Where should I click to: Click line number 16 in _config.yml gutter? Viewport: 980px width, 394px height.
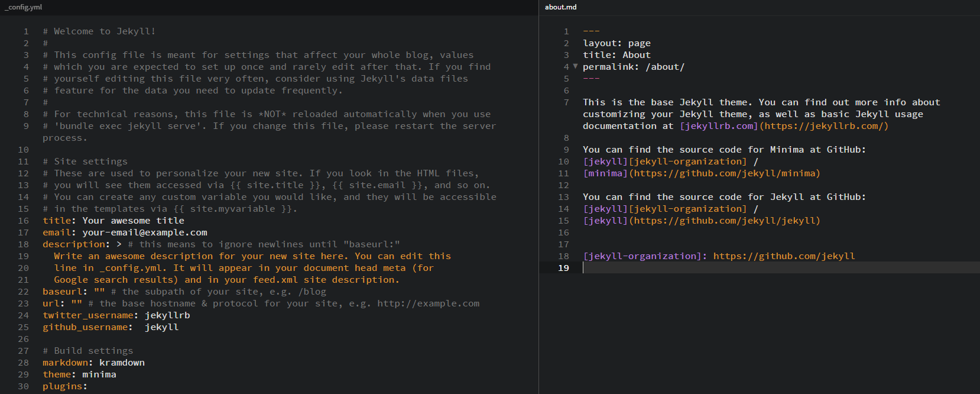pos(23,221)
